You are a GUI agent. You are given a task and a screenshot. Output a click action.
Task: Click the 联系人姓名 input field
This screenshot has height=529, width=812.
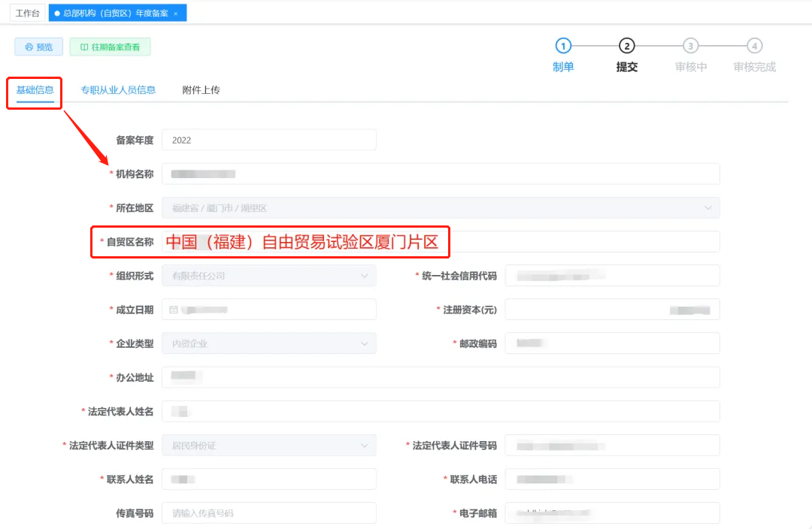pyautogui.click(x=268, y=479)
